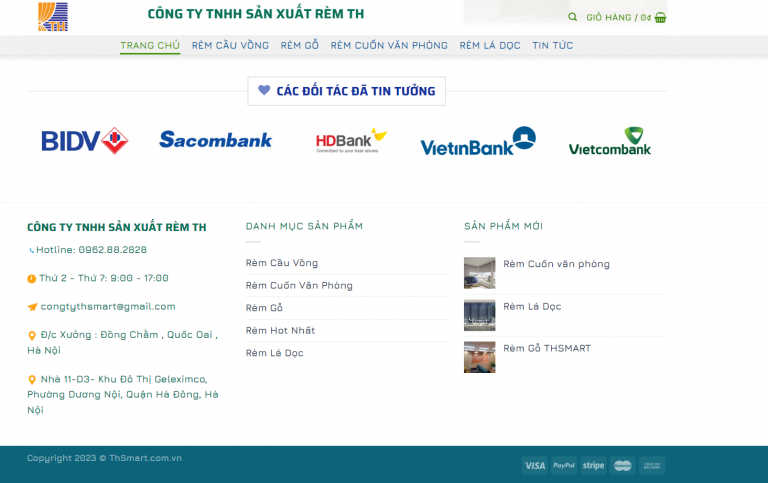Open RÈM LÁ DỌC menu

point(490,46)
